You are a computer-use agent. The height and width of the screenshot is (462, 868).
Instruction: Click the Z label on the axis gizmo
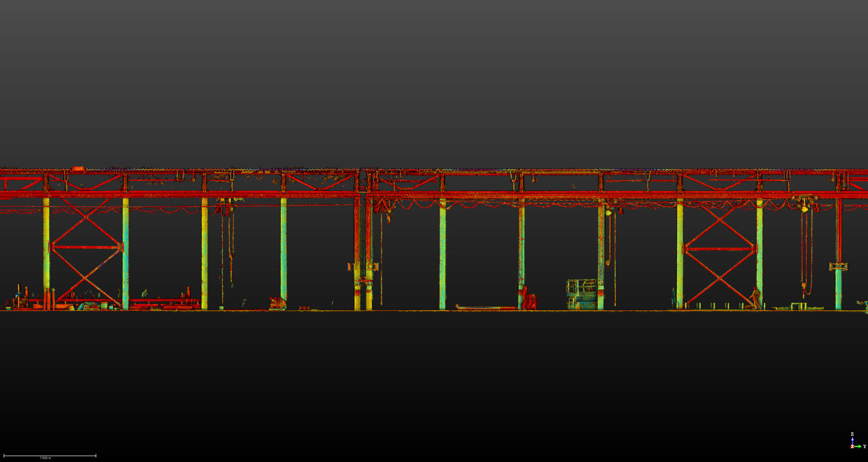tap(852, 434)
